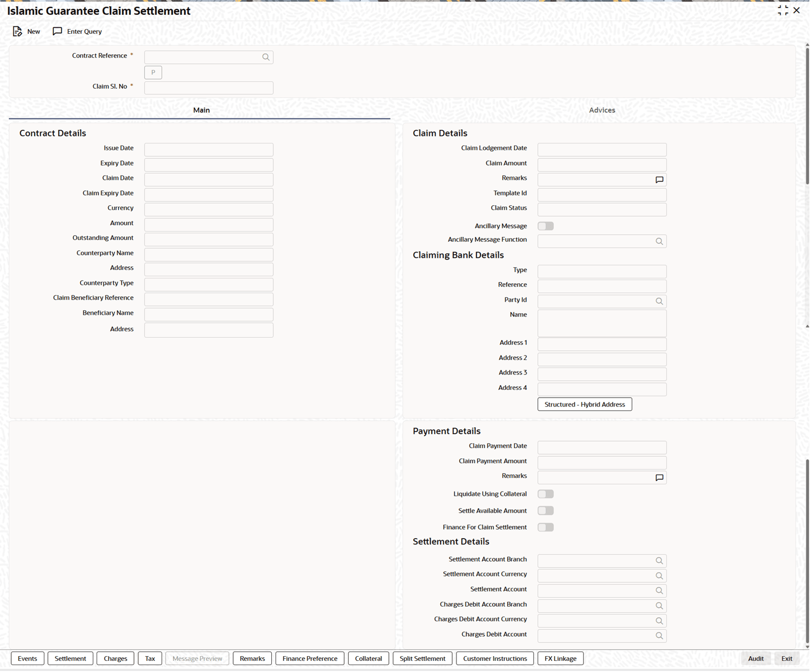Viewport: 811px width, 672px height.
Task: Focus the Claim Sl. No field
Action: (x=209, y=88)
